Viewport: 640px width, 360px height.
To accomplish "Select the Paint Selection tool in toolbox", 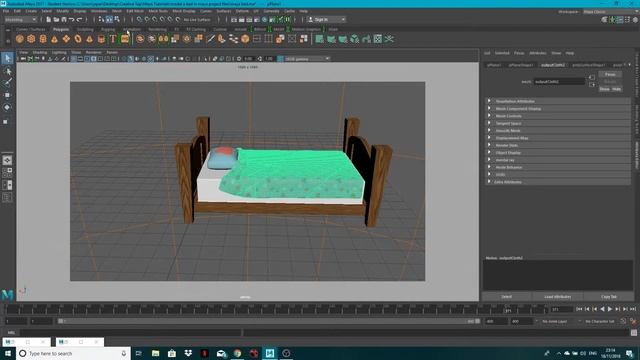I will pos(7,82).
